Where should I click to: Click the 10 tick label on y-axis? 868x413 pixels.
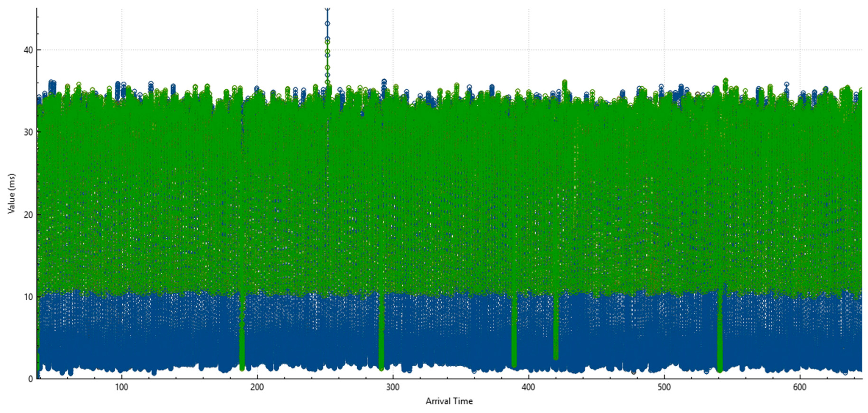(29, 297)
